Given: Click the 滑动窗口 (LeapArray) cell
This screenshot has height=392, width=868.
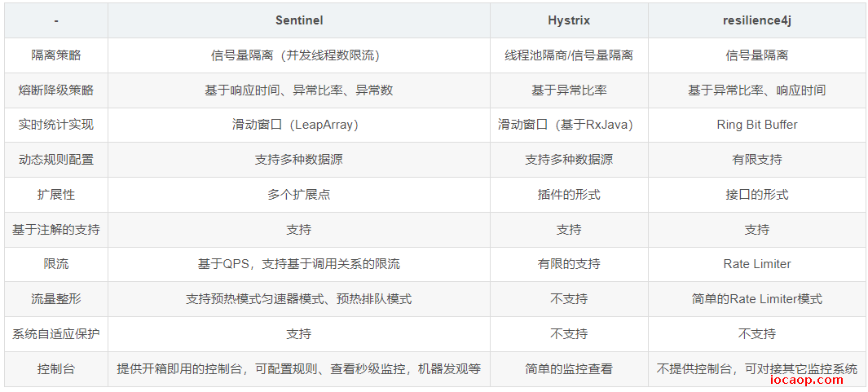Looking at the screenshot, I should (x=299, y=125).
